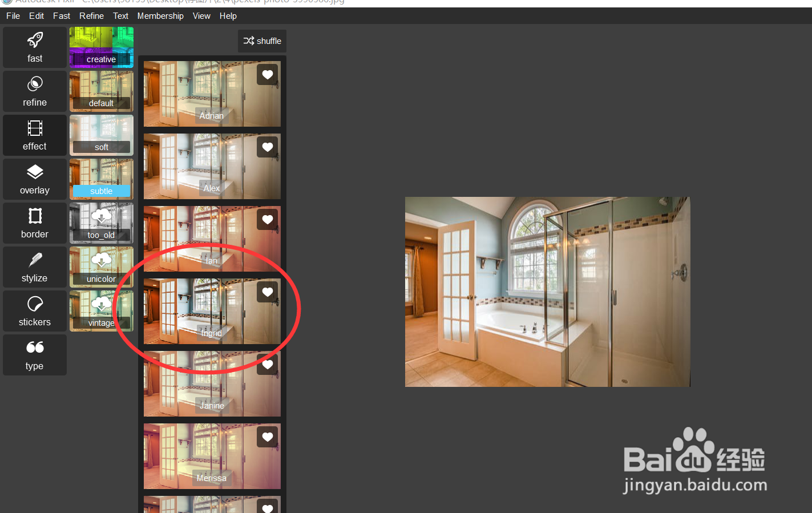Open the Fast menu
812x513 pixels.
[x=62, y=16]
